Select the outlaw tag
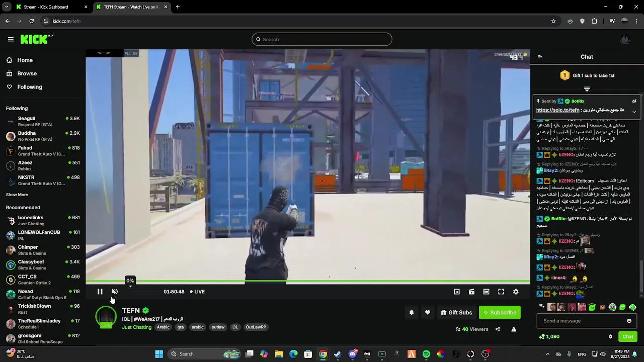Image resolution: width=644 pixels, height=362 pixels. 218,327
